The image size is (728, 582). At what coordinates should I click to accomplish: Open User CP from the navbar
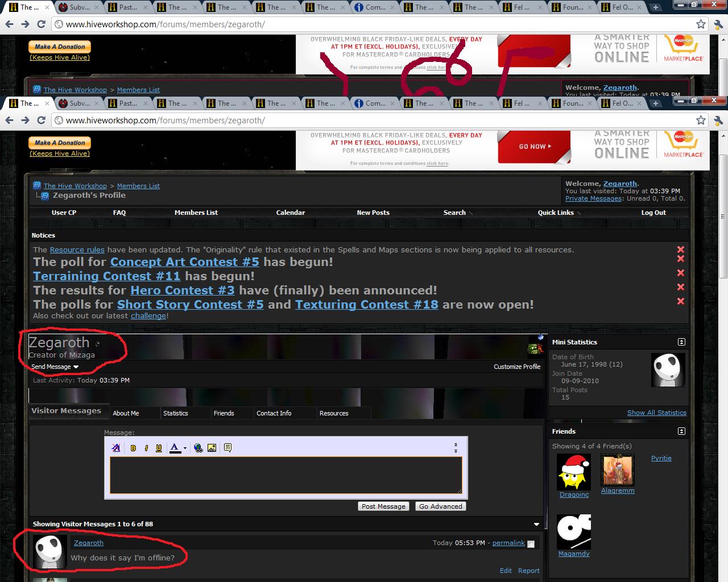[x=64, y=213]
